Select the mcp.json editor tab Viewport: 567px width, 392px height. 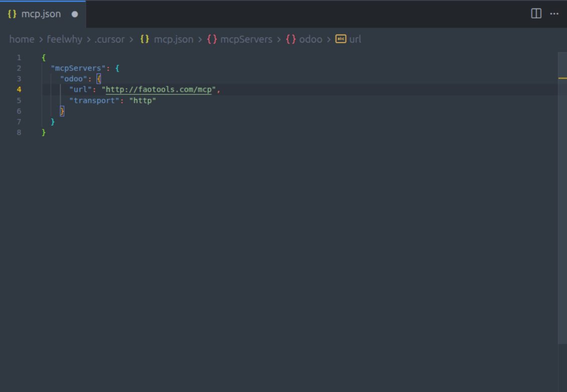tap(40, 14)
